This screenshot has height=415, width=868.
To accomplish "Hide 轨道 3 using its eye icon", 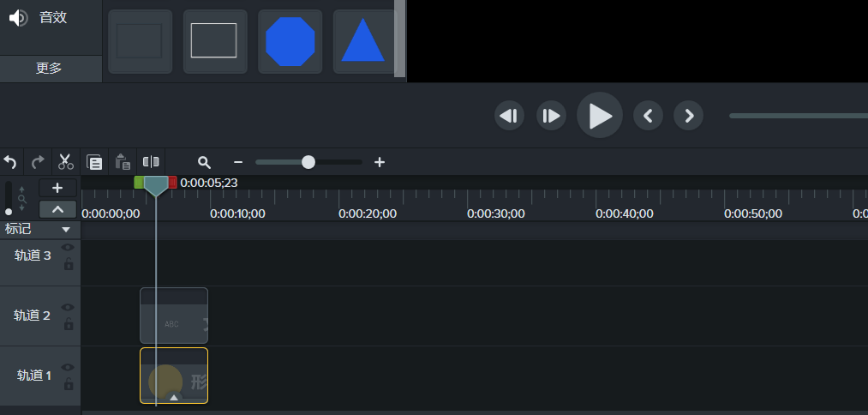I will point(68,248).
